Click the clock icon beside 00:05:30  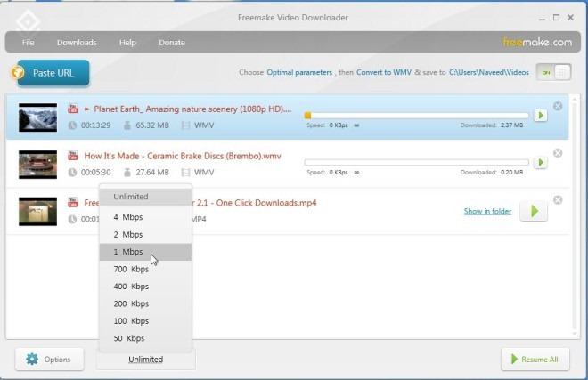[x=72, y=173]
